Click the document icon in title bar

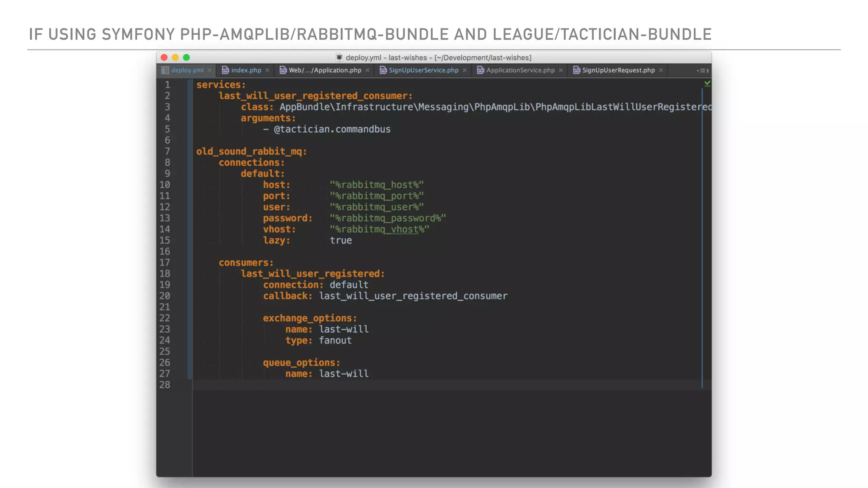coord(339,58)
